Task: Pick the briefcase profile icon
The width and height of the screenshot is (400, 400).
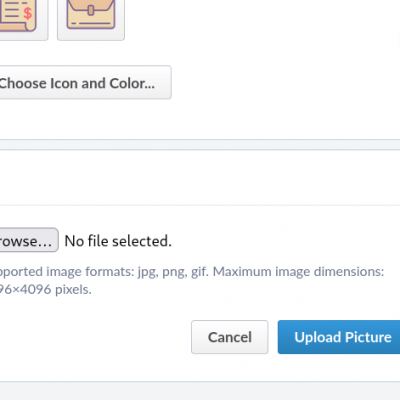Action: [x=91, y=14]
